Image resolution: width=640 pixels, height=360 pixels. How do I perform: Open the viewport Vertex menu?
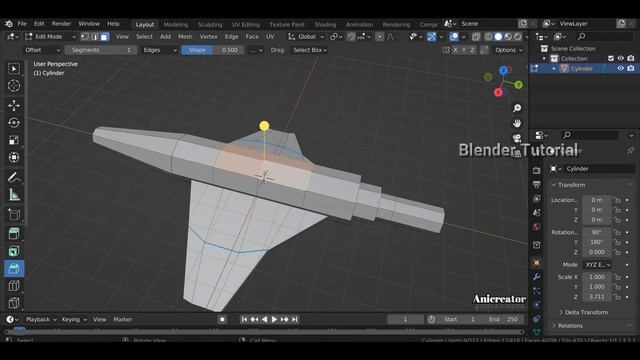[209, 37]
